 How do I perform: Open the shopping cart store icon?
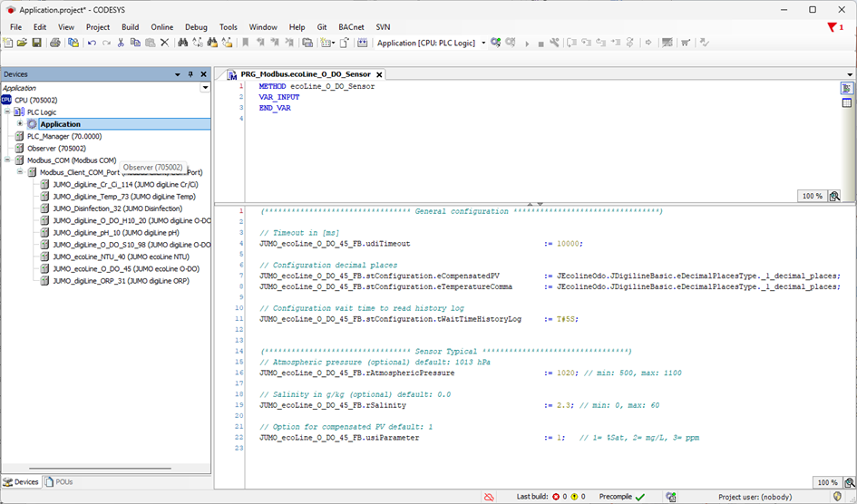coord(686,43)
